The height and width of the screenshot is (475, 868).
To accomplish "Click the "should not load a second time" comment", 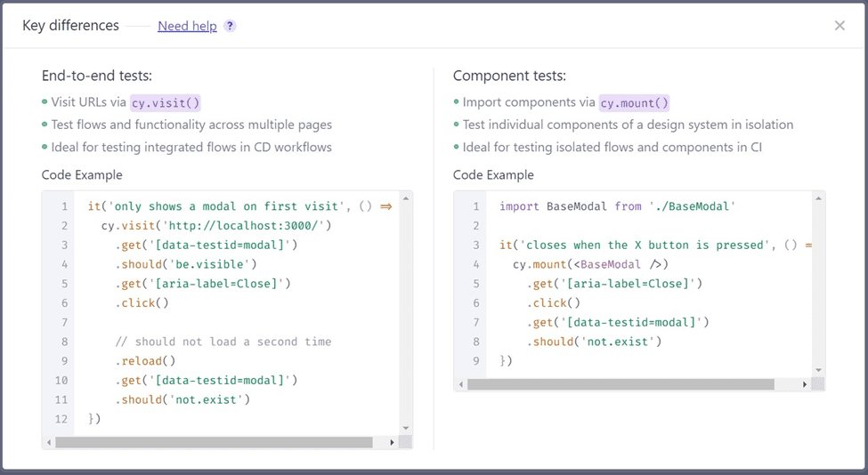I will (223, 342).
